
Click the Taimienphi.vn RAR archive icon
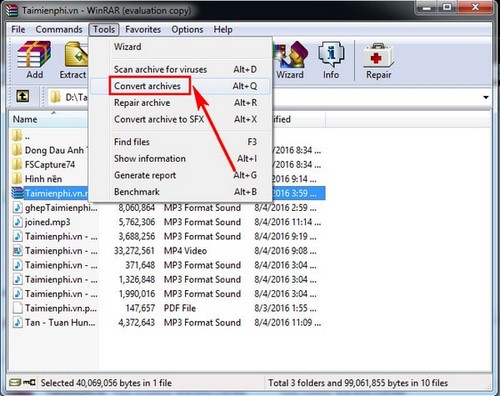click(17, 193)
